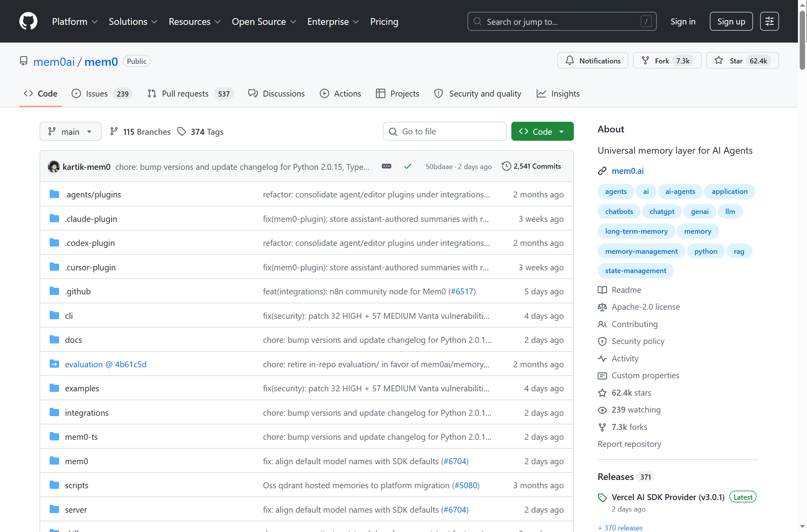Screen dimensions: 807x532
Task: Open the Vercel AI SDK Provider release
Action: [x=668, y=497]
